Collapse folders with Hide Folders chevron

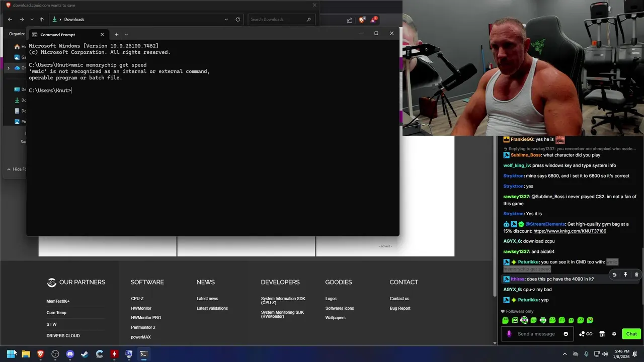coord(9,169)
